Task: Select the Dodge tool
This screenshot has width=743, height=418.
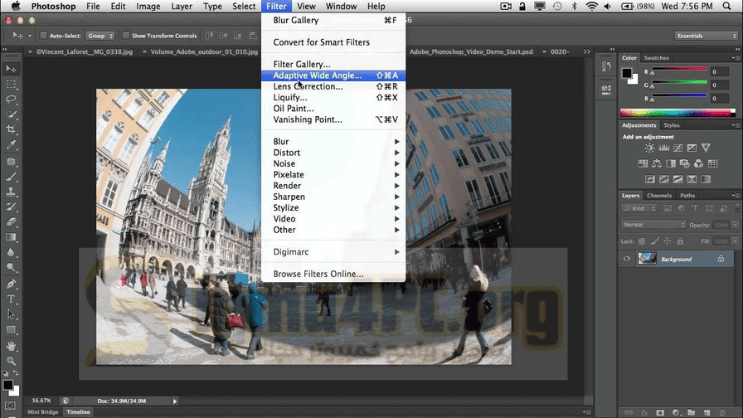Action: coord(11,267)
